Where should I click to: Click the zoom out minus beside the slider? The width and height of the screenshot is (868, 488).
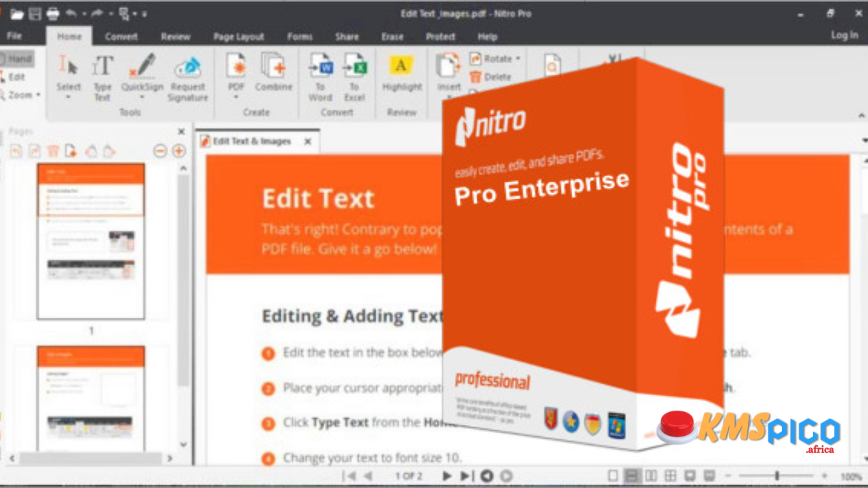[x=729, y=476]
